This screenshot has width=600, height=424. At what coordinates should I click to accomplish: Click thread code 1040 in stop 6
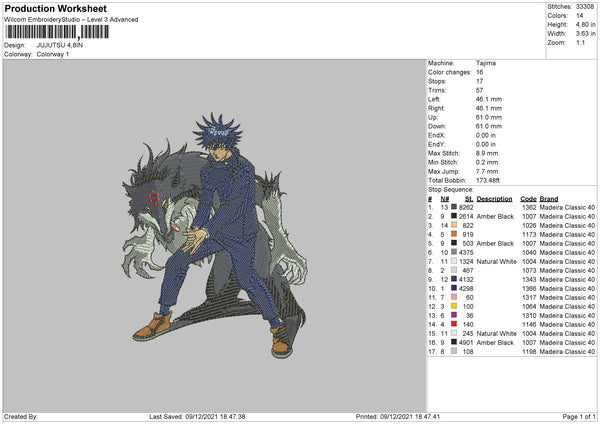point(529,253)
